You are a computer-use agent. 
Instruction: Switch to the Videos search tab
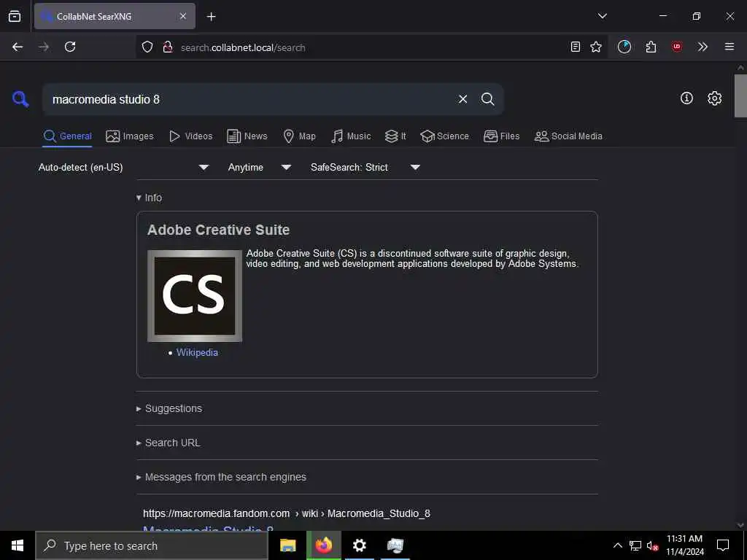tap(190, 136)
